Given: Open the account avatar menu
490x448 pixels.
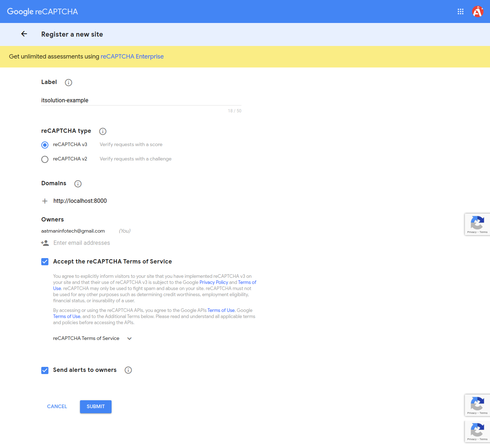Looking at the screenshot, I should tap(477, 11).
